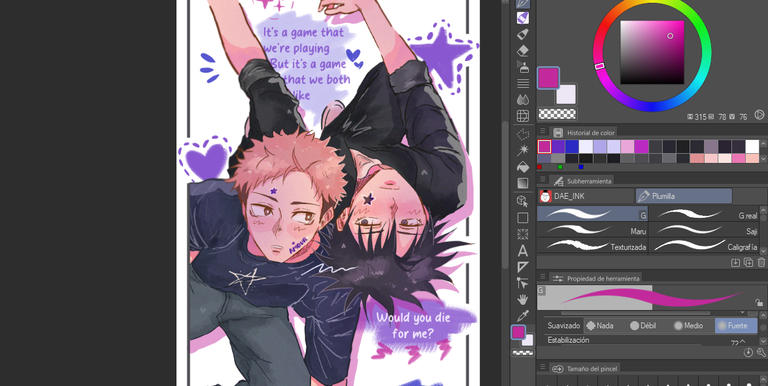
Task: Delete subtool using trash icon
Action: 761,263
